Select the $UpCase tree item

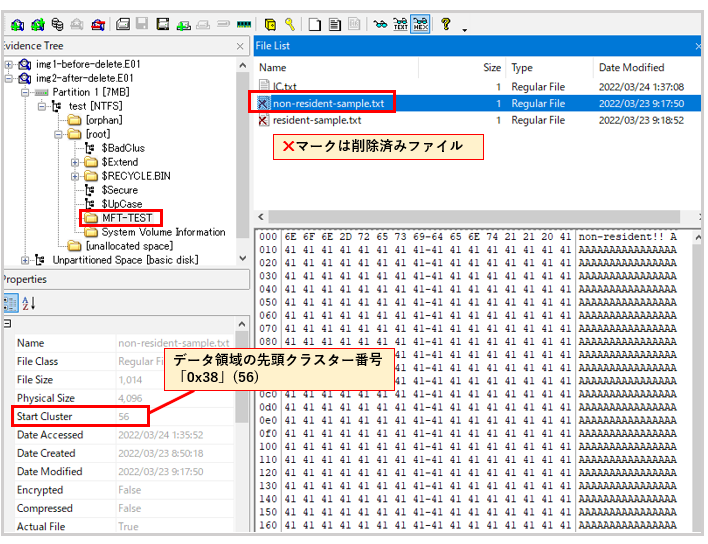point(121,204)
